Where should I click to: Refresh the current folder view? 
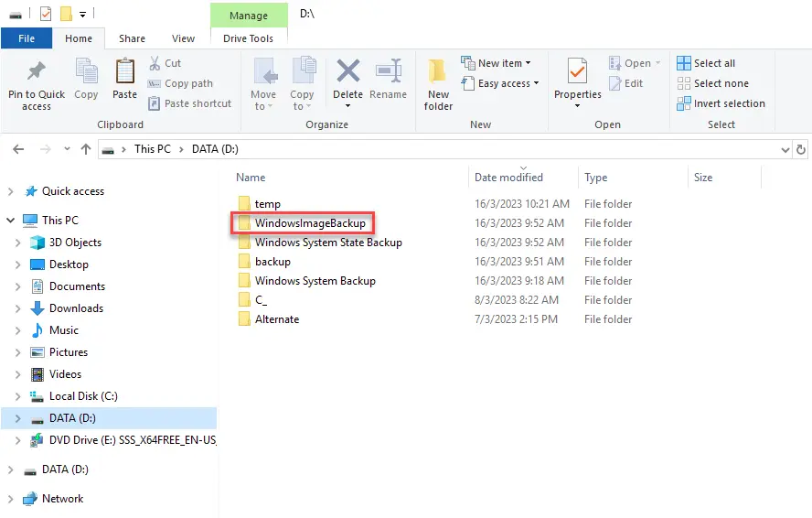tap(801, 149)
